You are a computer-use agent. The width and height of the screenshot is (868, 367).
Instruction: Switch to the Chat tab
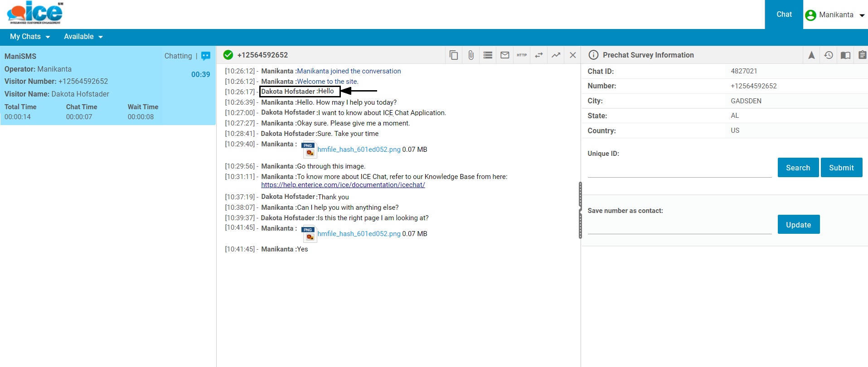(x=784, y=14)
